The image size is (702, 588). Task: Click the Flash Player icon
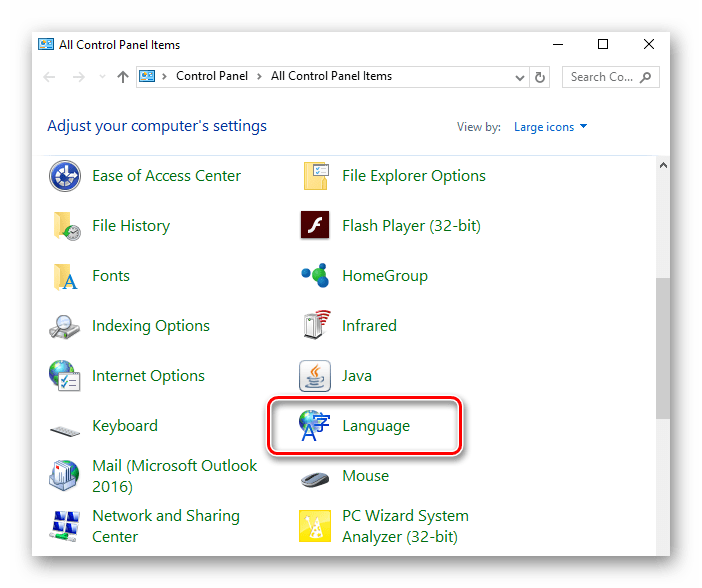[x=315, y=226]
